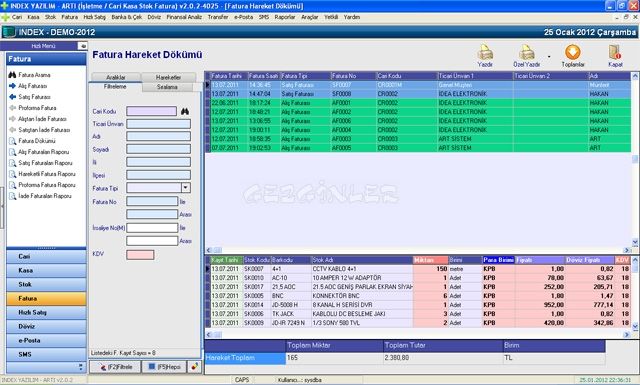Open Proforma Fatura in the sidebar
The image size is (640, 385).
[37, 108]
